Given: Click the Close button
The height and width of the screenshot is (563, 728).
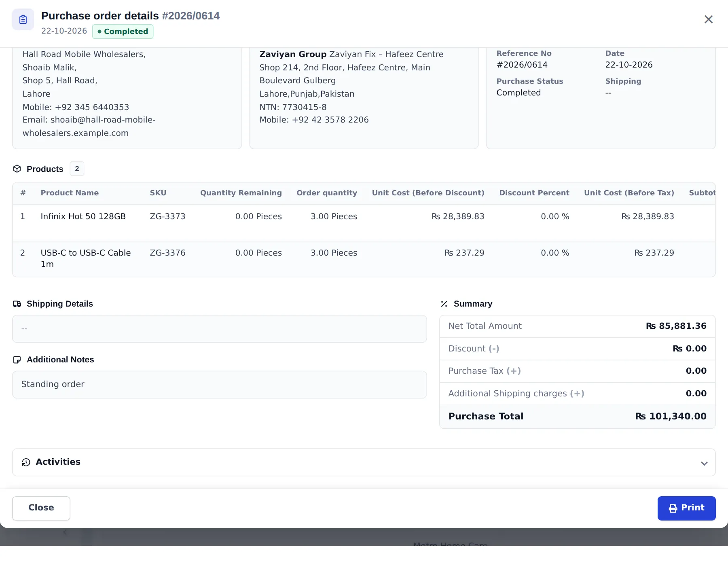Looking at the screenshot, I should pyautogui.click(x=41, y=508).
